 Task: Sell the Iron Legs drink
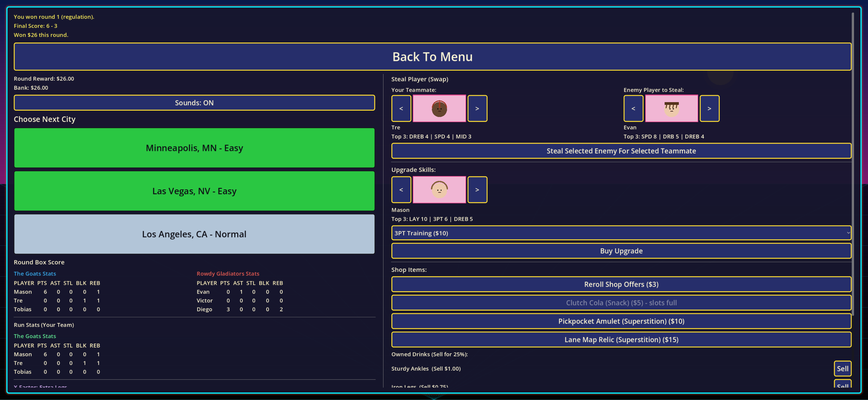coord(843,384)
